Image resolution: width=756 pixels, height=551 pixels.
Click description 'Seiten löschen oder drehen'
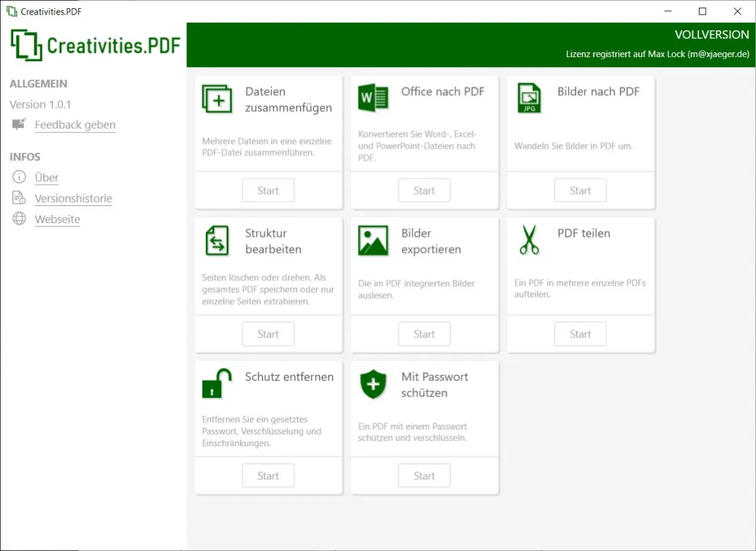click(268, 289)
